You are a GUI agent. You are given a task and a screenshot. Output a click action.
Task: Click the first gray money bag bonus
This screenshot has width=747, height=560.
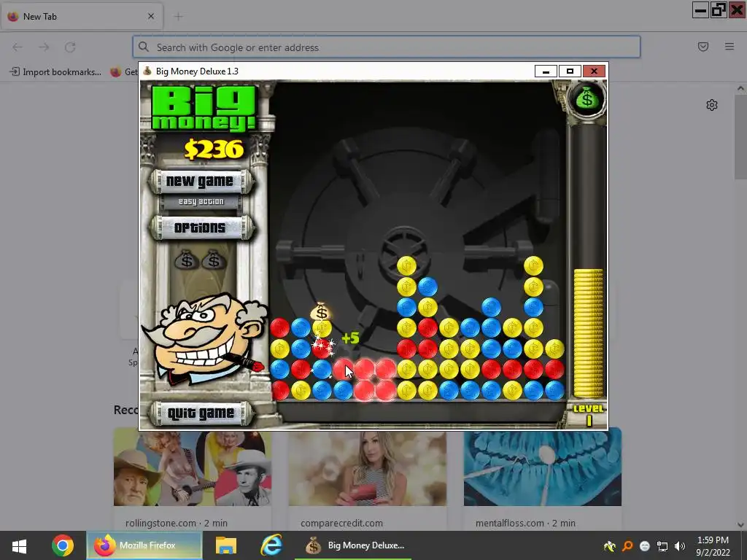pos(186,260)
